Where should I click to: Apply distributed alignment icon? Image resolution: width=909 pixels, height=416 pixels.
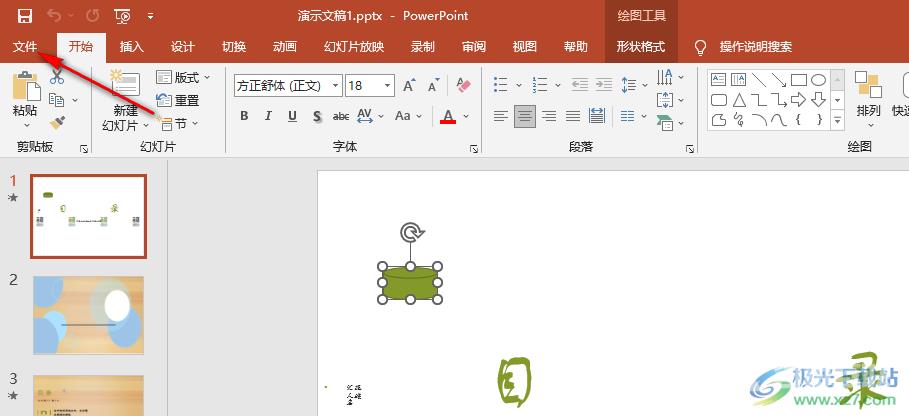[597, 116]
